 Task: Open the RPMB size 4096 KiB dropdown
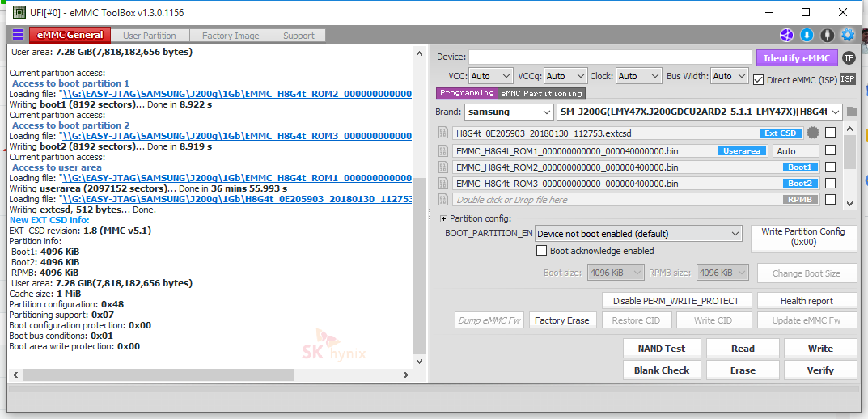(723, 273)
